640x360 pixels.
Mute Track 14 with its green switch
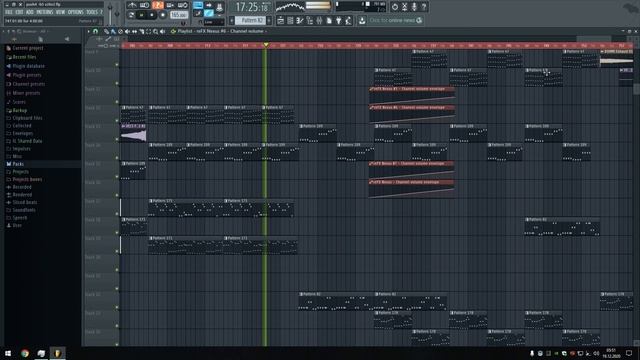pyautogui.click(x=117, y=158)
